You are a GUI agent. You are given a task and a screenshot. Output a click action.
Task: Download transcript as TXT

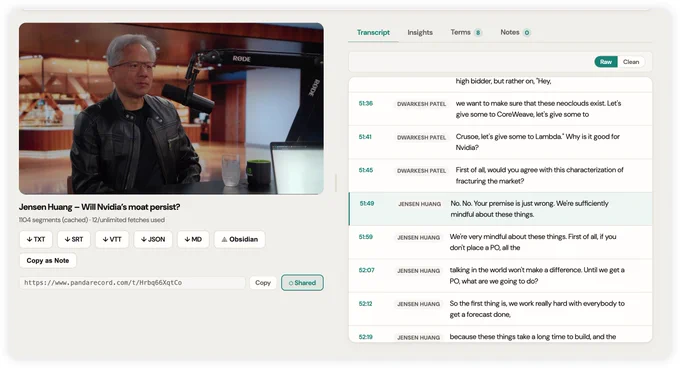[36, 239]
